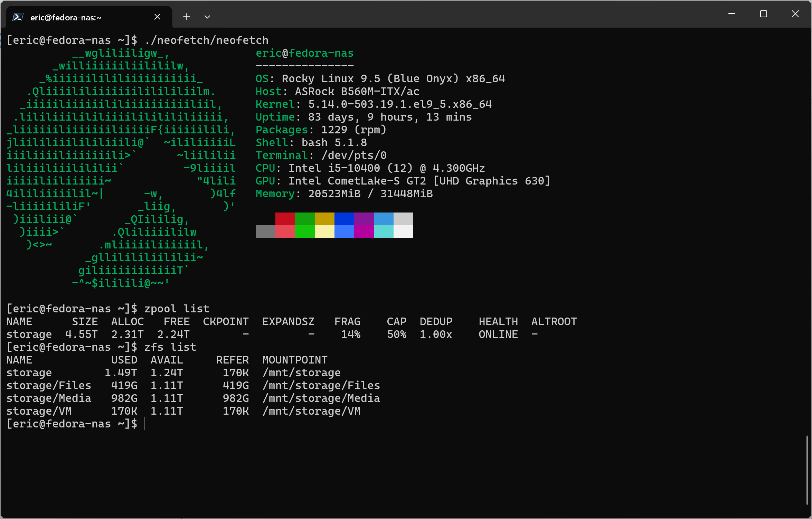Click the MOUNTPOINT column header
812x519 pixels.
coord(295,360)
